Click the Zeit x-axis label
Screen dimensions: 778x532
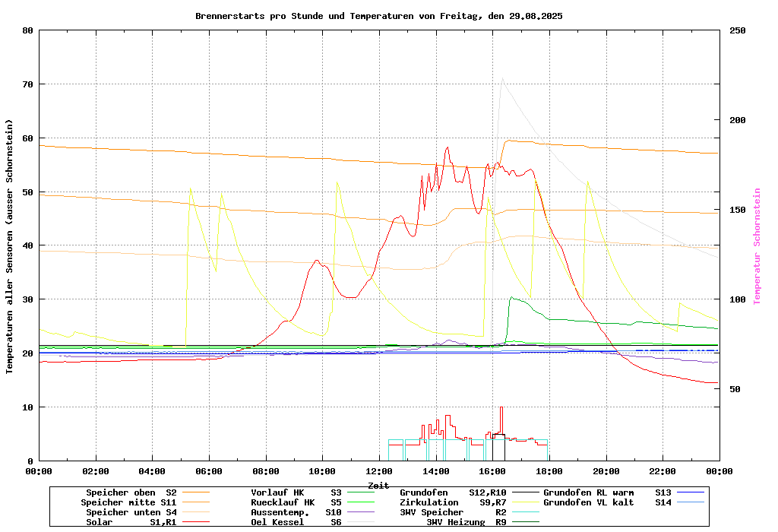pos(378,485)
